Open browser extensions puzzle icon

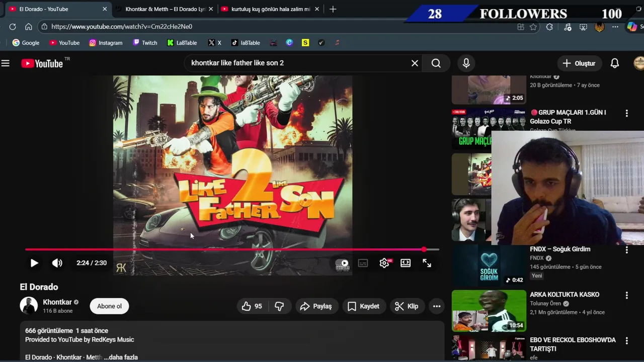[549, 27]
